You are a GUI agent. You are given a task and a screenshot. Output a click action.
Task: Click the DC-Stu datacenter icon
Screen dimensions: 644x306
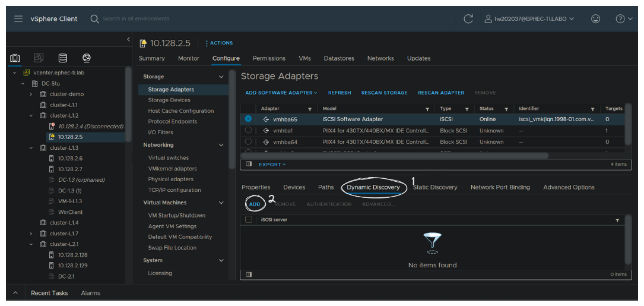(35, 84)
